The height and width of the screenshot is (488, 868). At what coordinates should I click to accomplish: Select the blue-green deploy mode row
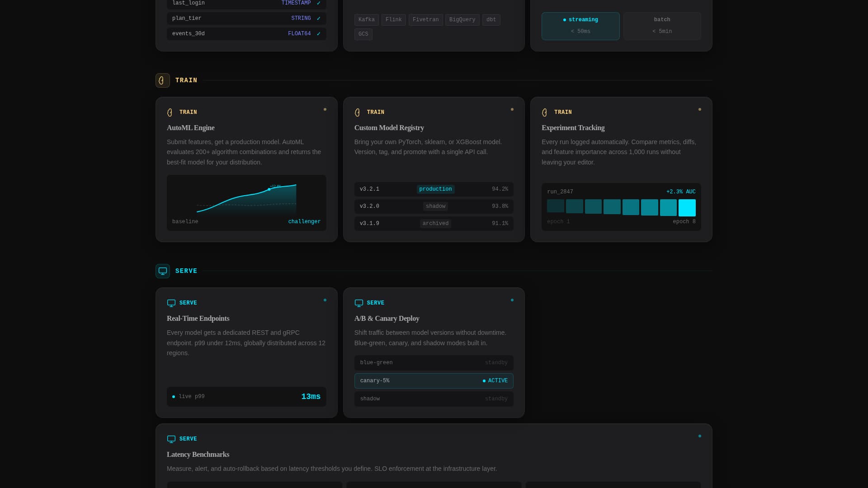point(434,363)
